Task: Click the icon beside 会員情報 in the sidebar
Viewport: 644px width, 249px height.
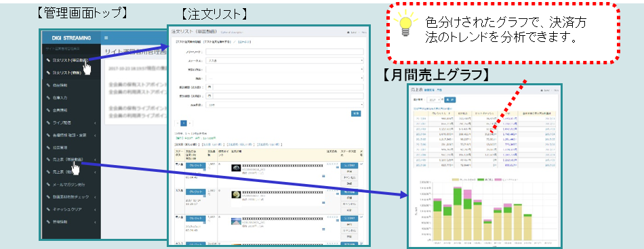Action: click(x=48, y=110)
